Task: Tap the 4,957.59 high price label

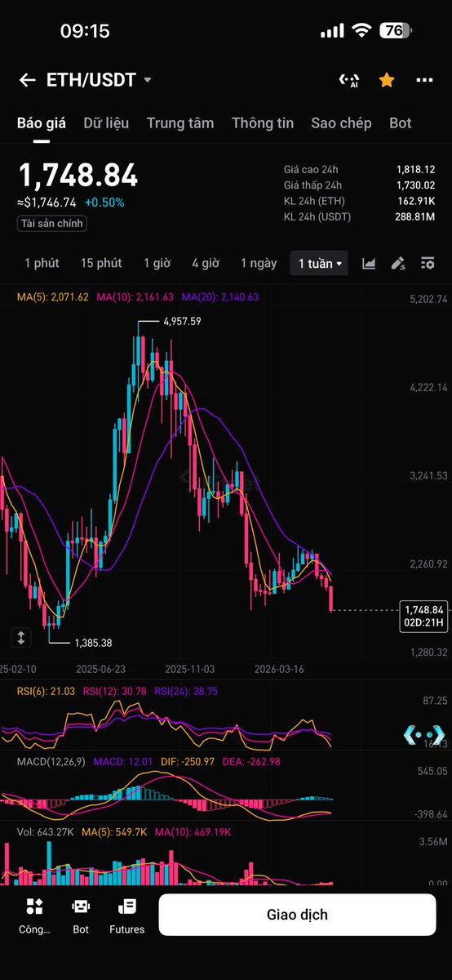Action: (x=182, y=321)
